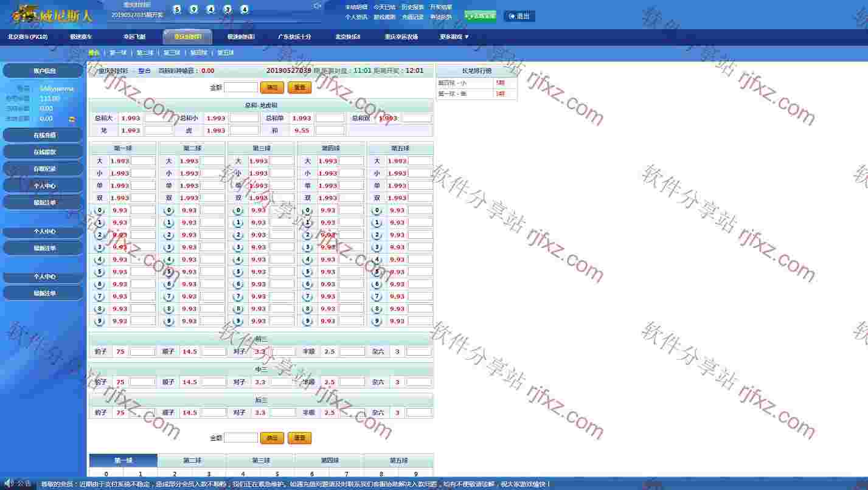Switch to 第五球 sub-tab under game navigation

226,53
